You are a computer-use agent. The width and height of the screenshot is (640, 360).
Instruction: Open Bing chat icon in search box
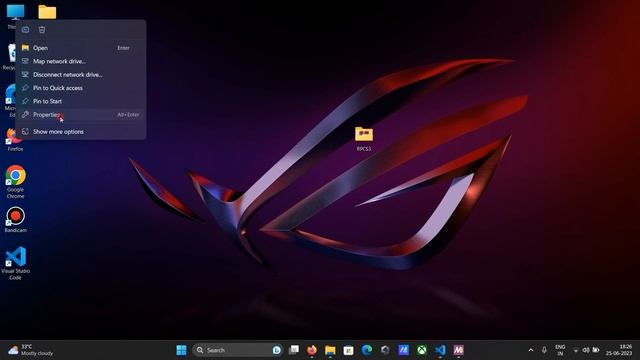(276, 350)
